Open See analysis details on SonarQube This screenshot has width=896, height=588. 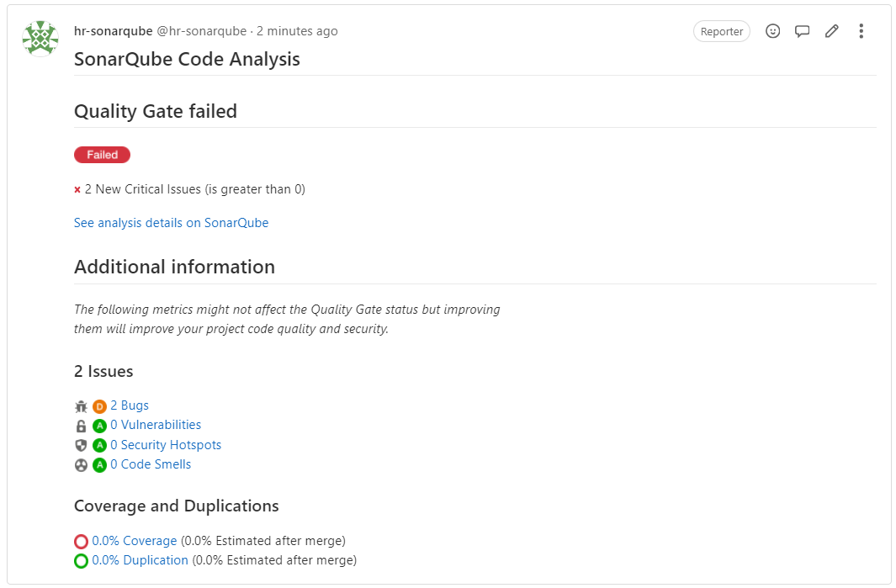pos(171,223)
